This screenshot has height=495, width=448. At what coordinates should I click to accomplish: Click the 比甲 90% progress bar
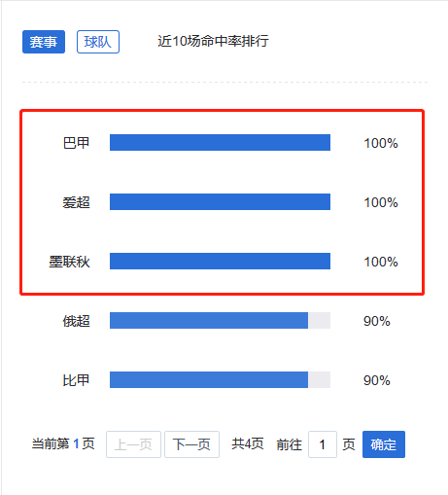coord(220,380)
